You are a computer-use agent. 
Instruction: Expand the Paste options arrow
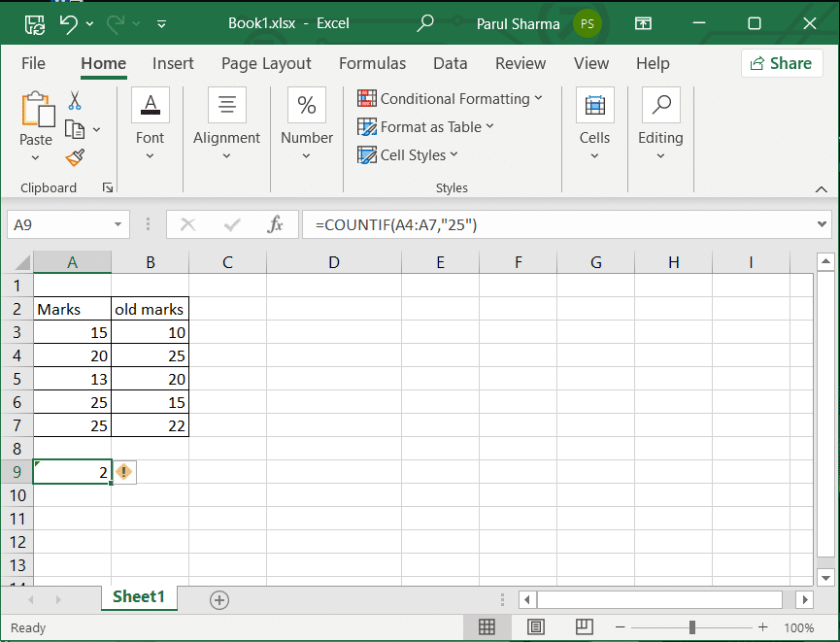[x=35, y=158]
